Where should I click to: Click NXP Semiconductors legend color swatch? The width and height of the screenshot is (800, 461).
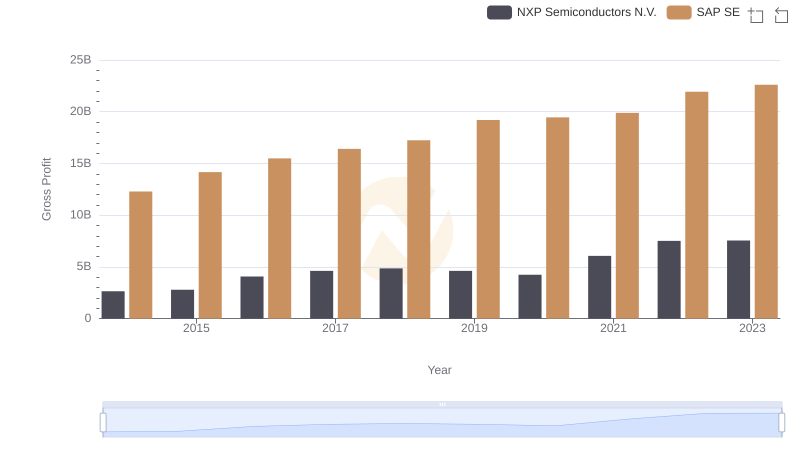click(499, 12)
